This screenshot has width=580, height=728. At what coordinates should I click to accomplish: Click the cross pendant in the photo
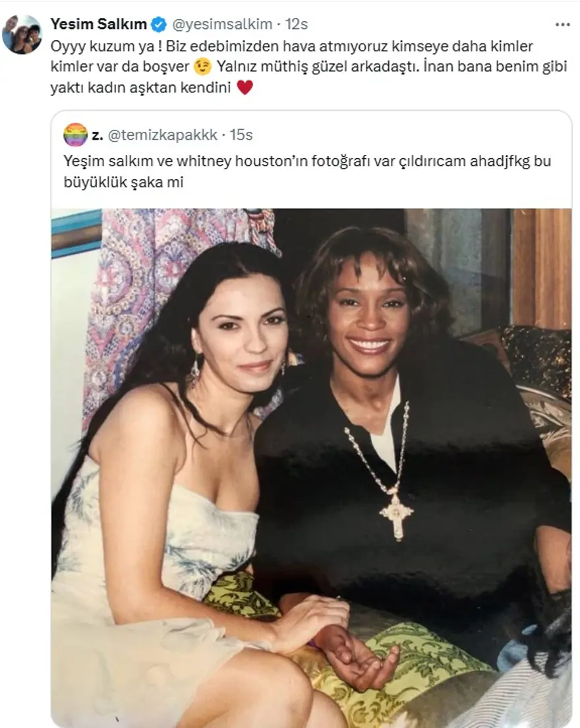tap(396, 515)
